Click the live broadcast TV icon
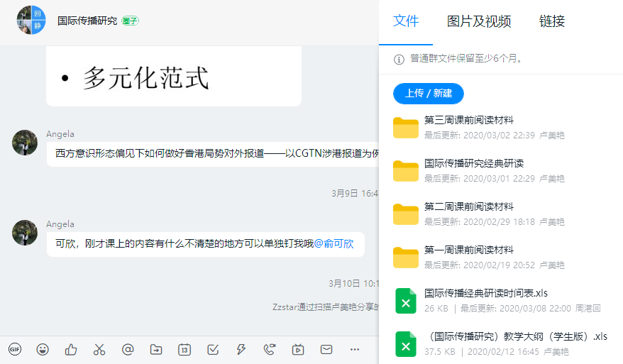The width and height of the screenshot is (623, 364). pos(298,349)
